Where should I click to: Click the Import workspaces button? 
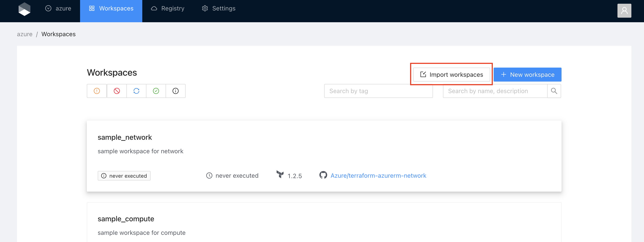(x=451, y=75)
